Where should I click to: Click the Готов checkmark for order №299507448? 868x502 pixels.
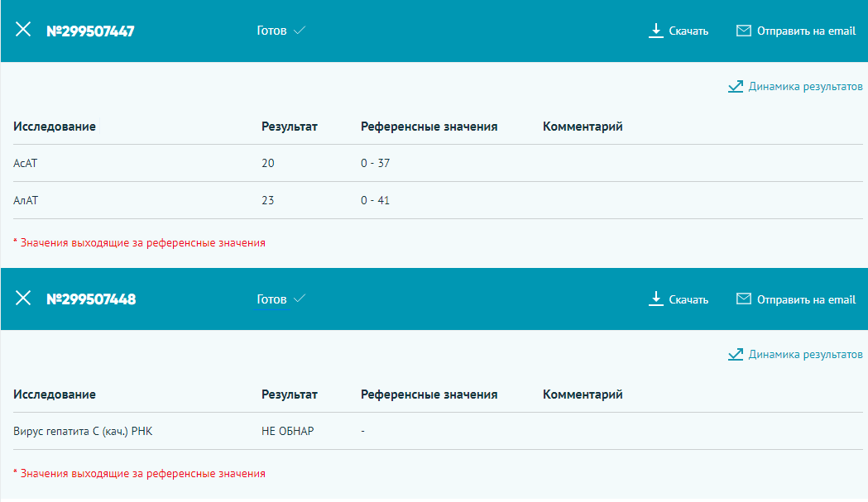pos(300,299)
